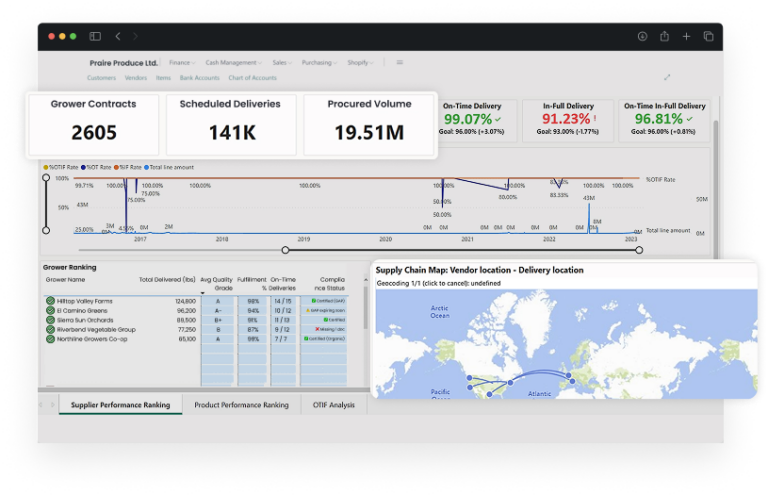Click the expand page arrows icon

coord(667,77)
